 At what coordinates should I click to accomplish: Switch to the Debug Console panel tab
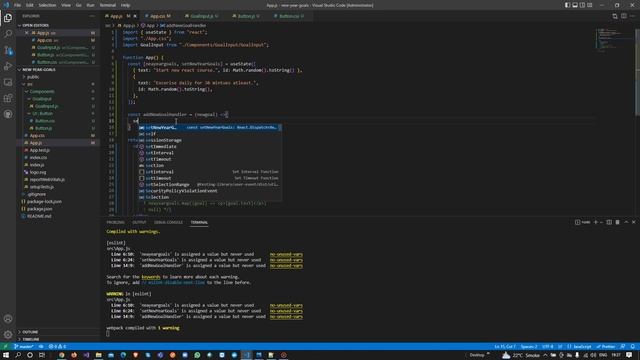(168, 222)
